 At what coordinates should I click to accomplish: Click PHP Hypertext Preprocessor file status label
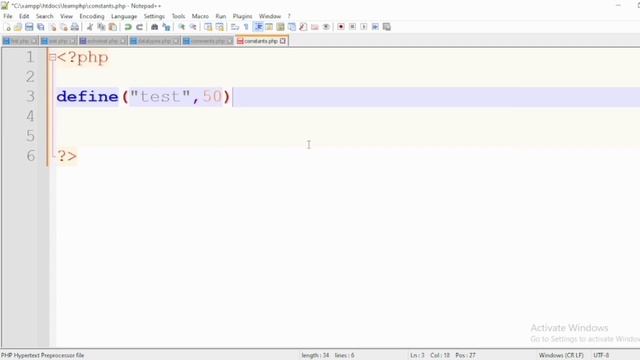click(x=42, y=356)
